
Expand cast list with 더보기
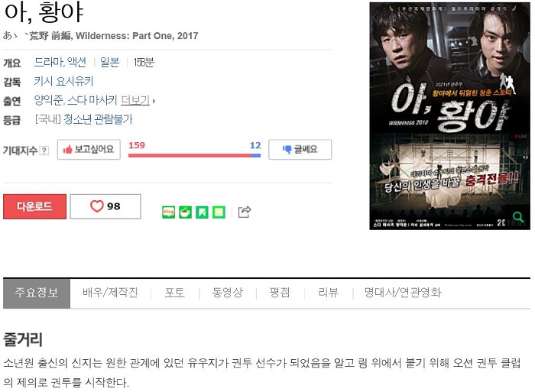[x=138, y=100]
